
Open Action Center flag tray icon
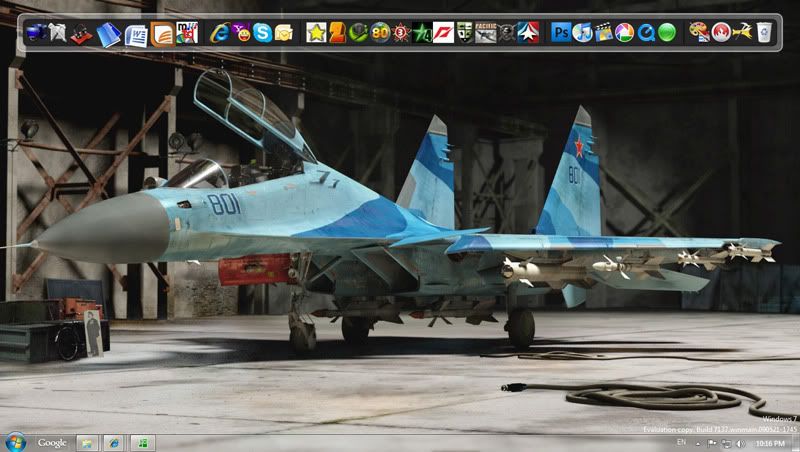click(x=712, y=443)
